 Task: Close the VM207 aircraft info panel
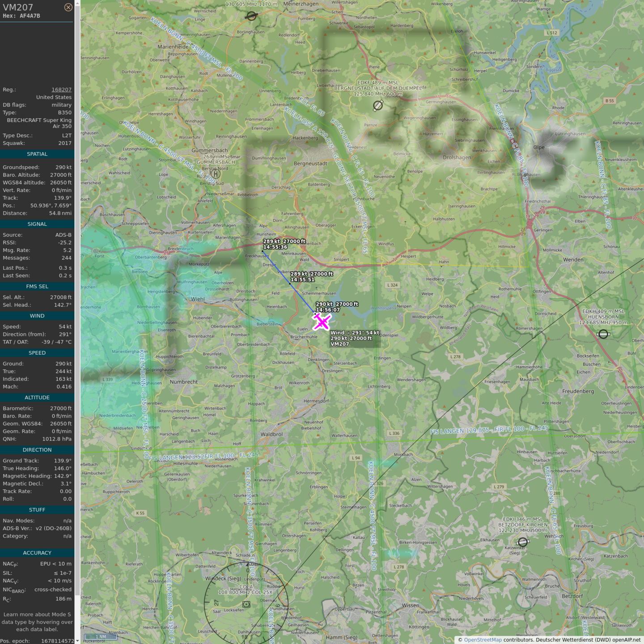click(x=68, y=7)
